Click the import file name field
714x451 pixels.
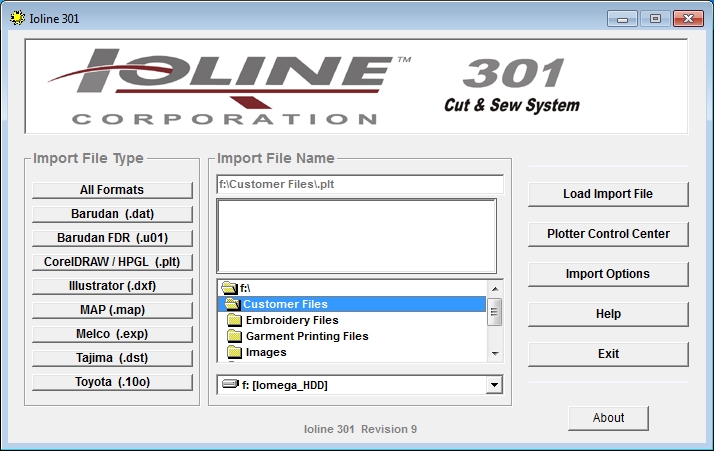[360, 184]
